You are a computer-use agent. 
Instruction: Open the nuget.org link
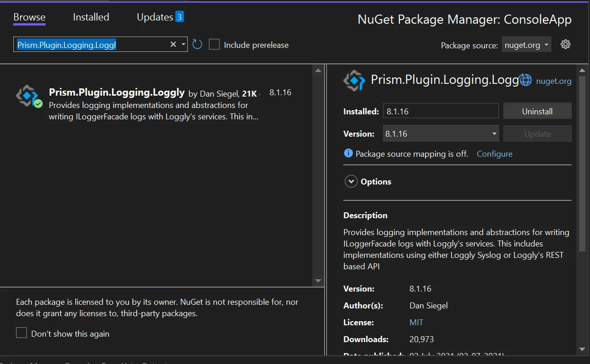[554, 81]
